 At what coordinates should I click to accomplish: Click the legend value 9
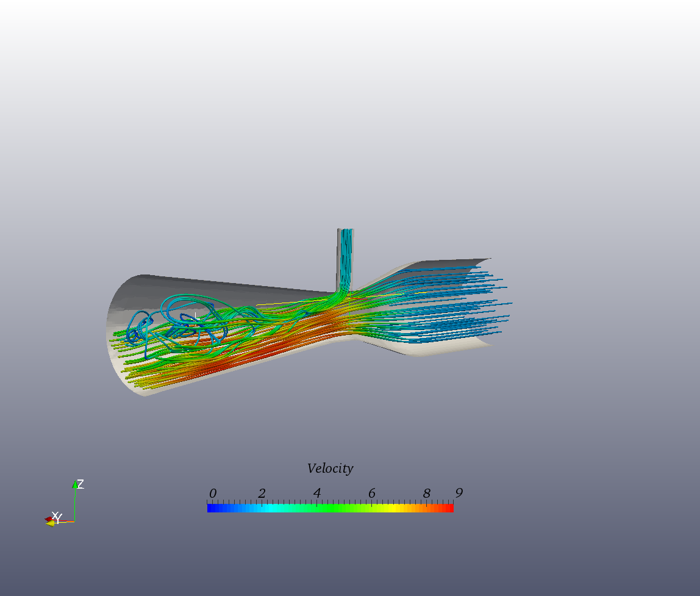[x=459, y=493]
